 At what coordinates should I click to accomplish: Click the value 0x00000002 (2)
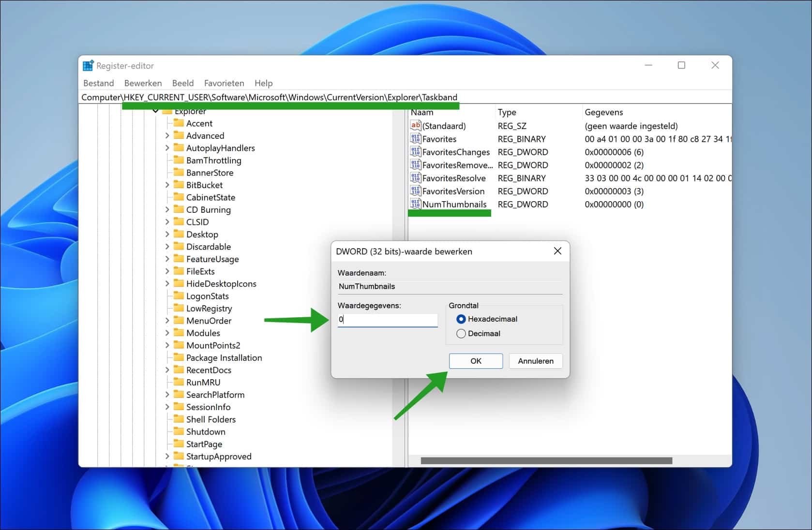pyautogui.click(x=614, y=165)
